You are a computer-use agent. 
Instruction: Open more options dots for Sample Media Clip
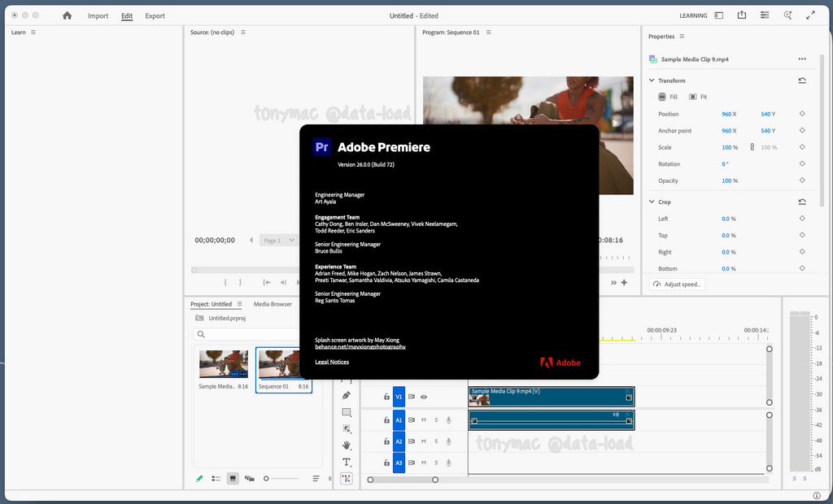(802, 59)
